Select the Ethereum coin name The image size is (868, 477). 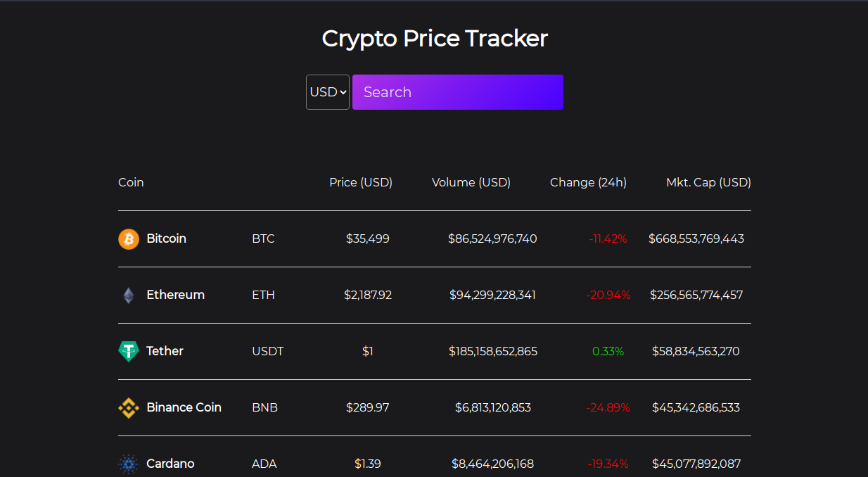(x=175, y=295)
